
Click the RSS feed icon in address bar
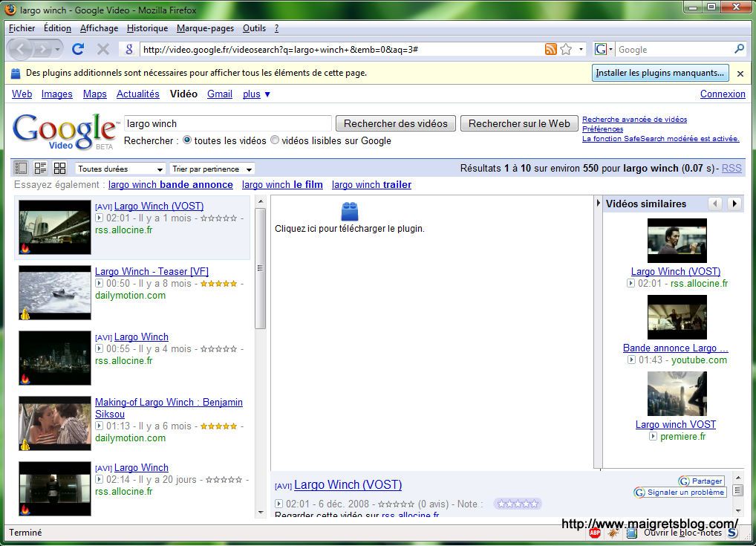[x=550, y=49]
